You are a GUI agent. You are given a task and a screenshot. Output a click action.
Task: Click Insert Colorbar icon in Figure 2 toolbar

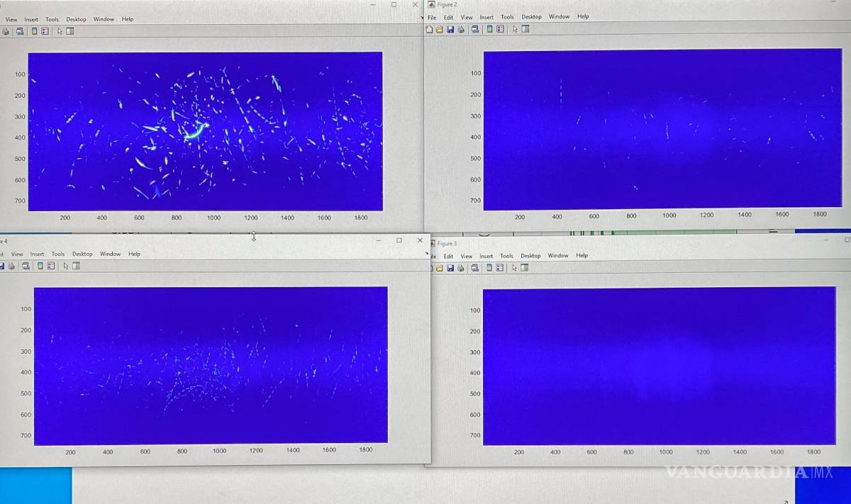(x=489, y=29)
